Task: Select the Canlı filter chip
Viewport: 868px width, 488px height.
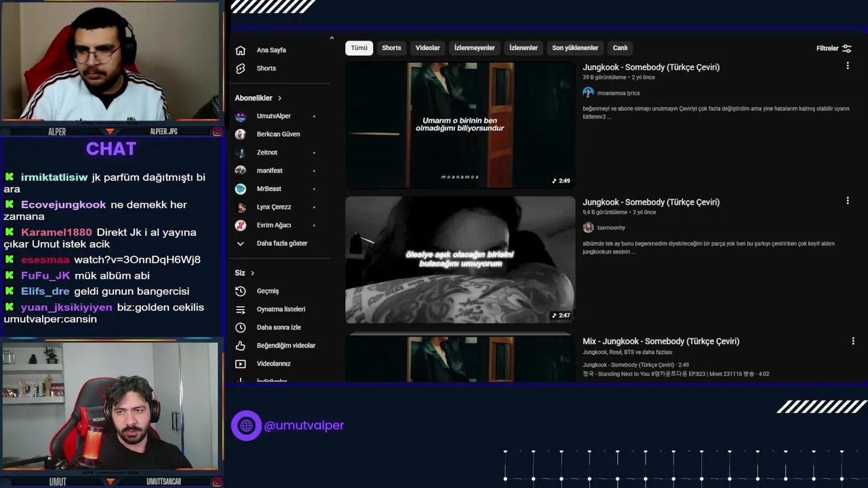Action: pos(620,48)
